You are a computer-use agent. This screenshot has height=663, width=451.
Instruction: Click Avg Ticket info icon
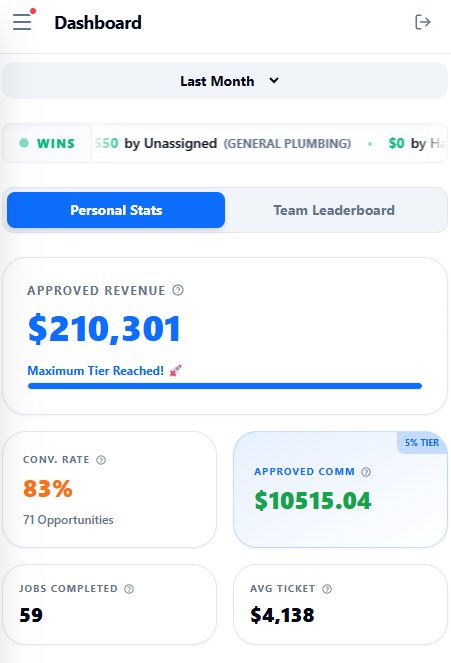point(327,589)
